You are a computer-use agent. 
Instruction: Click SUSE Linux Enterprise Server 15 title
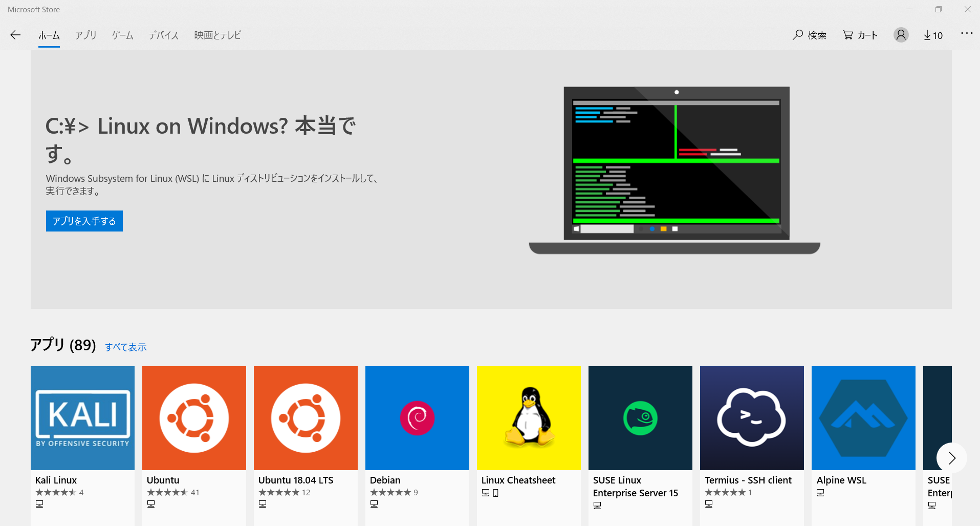(636, 487)
